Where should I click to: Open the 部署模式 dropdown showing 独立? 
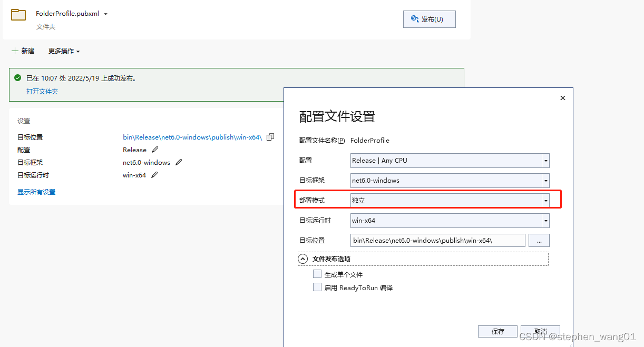coord(545,200)
